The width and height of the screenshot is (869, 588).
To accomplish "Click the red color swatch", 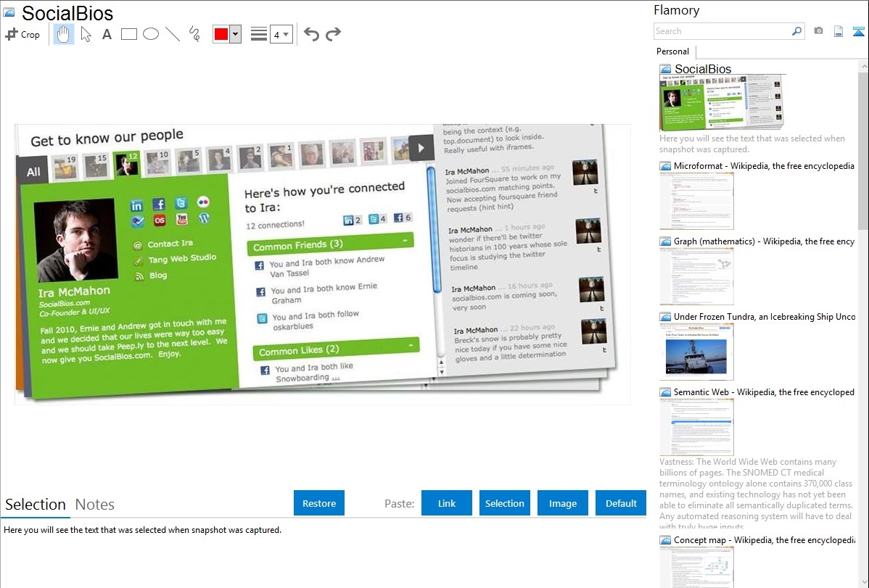I will click(221, 34).
